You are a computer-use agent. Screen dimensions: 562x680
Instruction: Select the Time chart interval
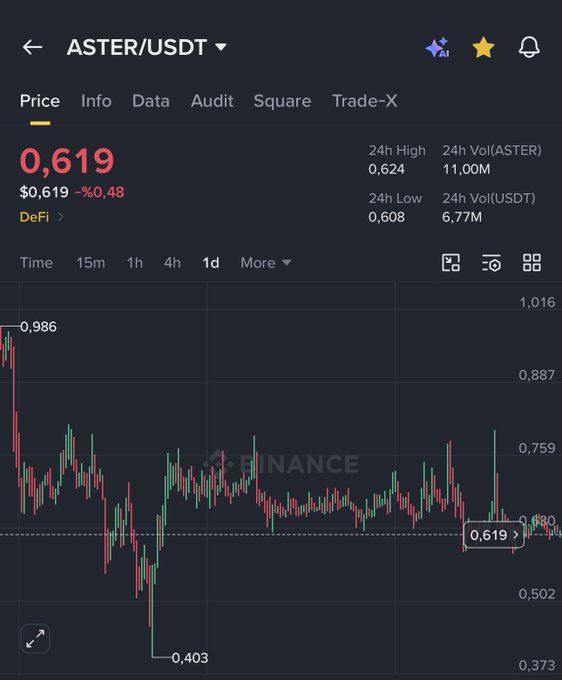pyautogui.click(x=36, y=263)
